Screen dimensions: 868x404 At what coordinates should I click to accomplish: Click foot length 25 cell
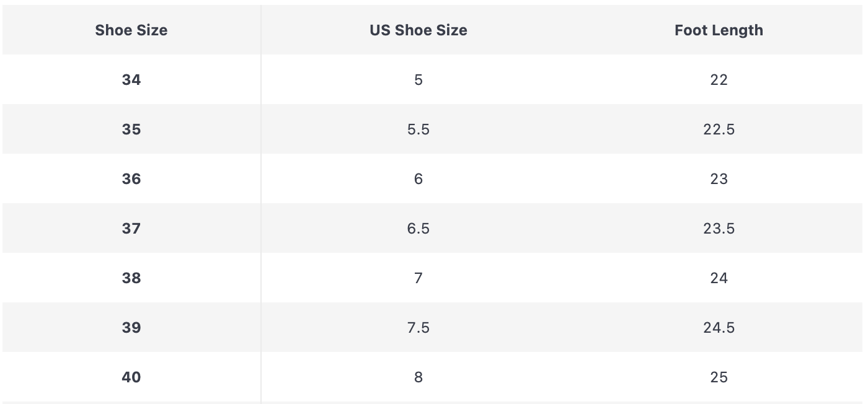[x=719, y=377]
